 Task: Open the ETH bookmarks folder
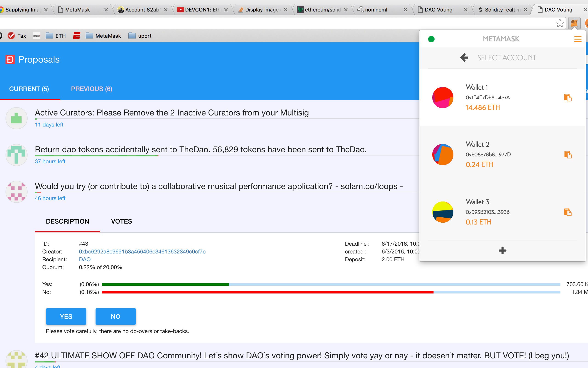coord(56,36)
